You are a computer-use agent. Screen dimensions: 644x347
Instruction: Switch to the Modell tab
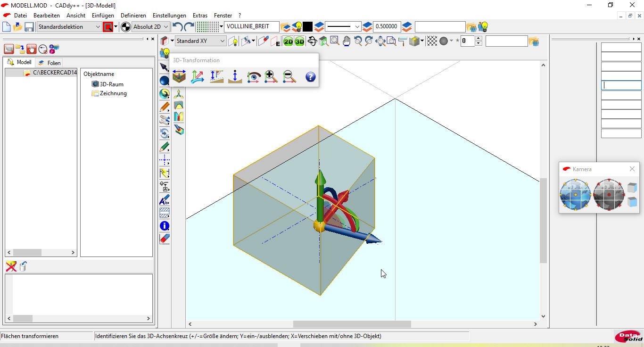pyautogui.click(x=19, y=62)
